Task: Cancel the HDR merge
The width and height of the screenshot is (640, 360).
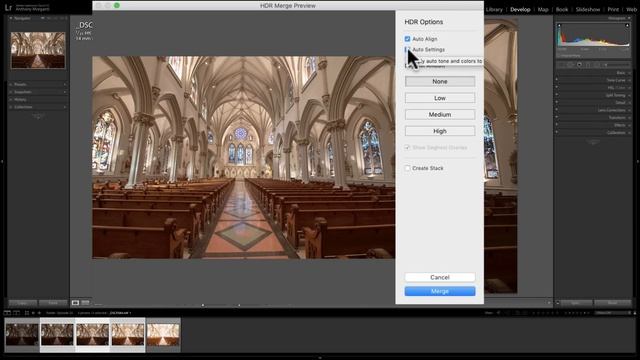Action: [x=440, y=277]
